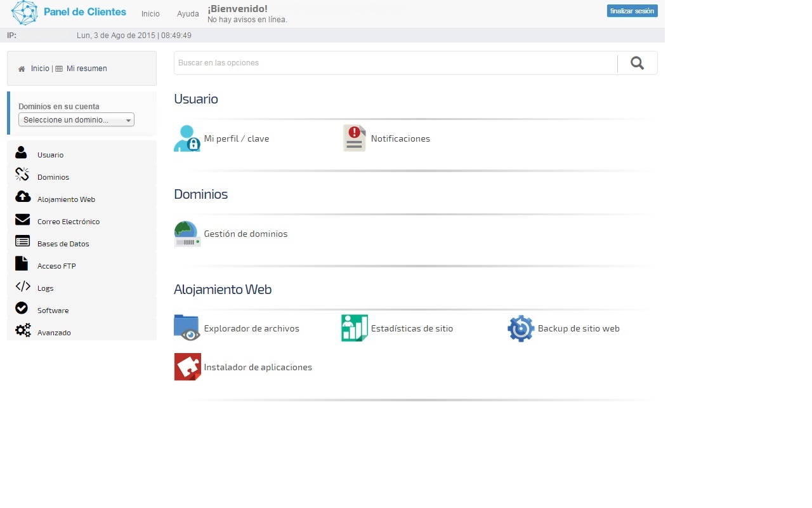This screenshot has height=508, width=812.
Task: Launch the Explorador de archivos folder icon
Action: pos(187,328)
